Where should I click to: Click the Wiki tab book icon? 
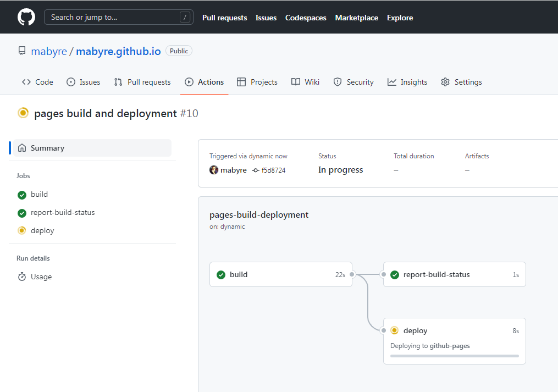click(295, 82)
